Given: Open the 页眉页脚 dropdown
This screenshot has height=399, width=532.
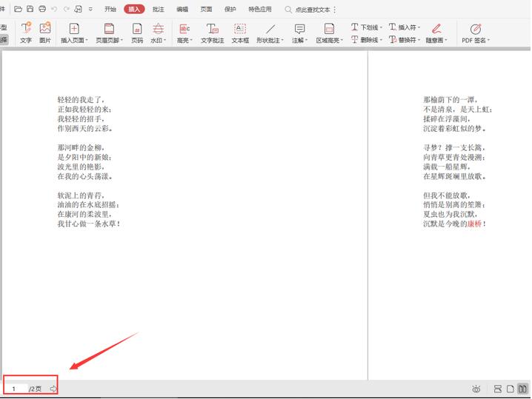Looking at the screenshot, I should tap(109, 33).
